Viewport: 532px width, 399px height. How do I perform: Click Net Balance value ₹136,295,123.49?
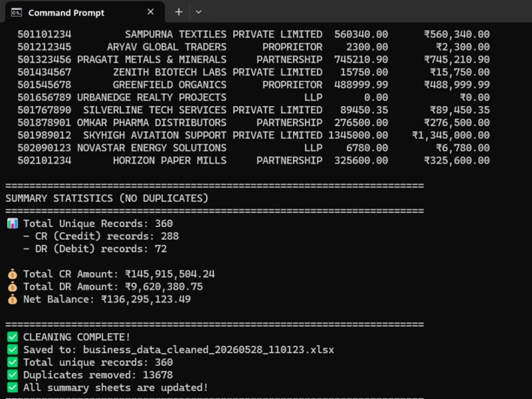146,299
